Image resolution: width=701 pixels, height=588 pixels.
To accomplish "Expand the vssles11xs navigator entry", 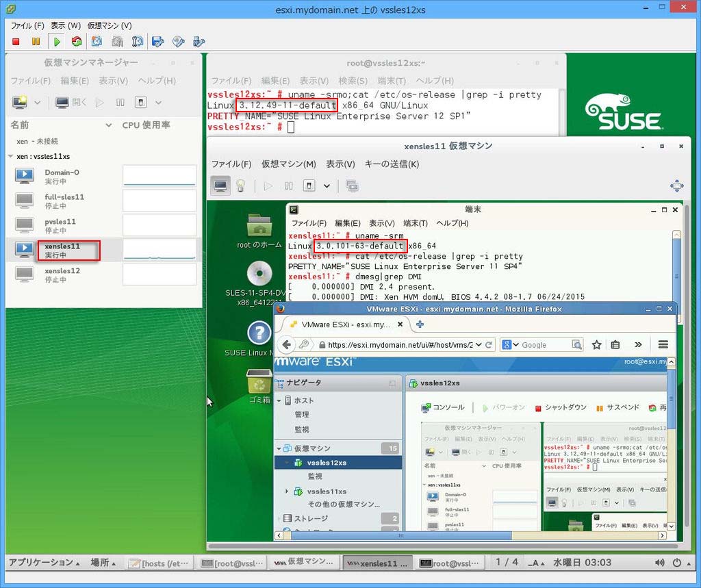I will click(x=287, y=491).
